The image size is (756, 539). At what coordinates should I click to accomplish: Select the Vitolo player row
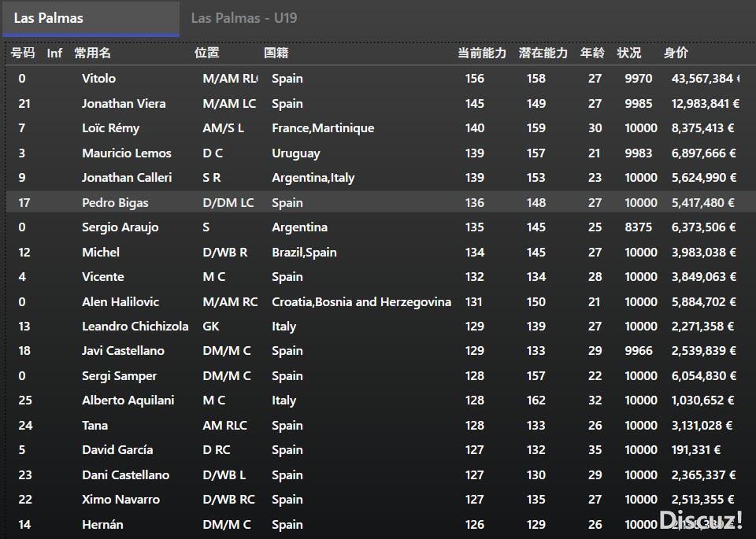[98, 79]
